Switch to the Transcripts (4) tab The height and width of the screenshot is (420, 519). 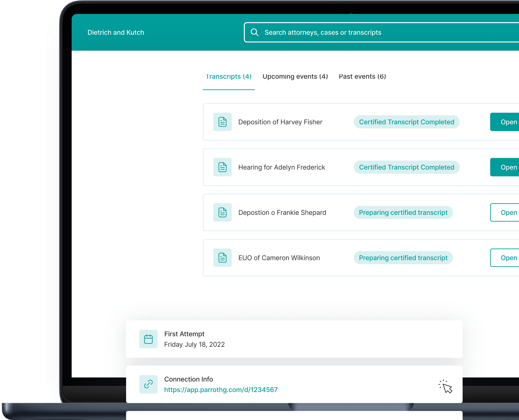(228, 77)
